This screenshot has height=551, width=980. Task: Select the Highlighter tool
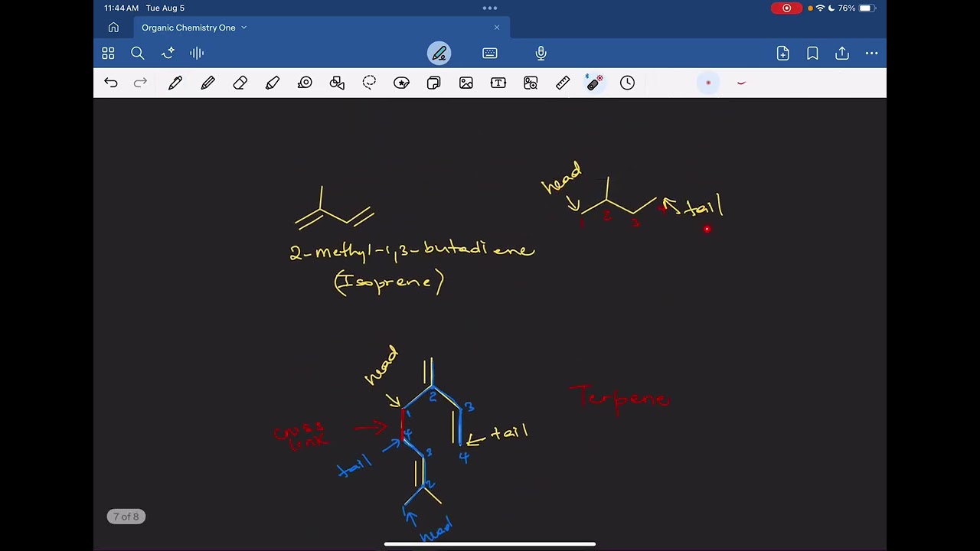click(273, 83)
